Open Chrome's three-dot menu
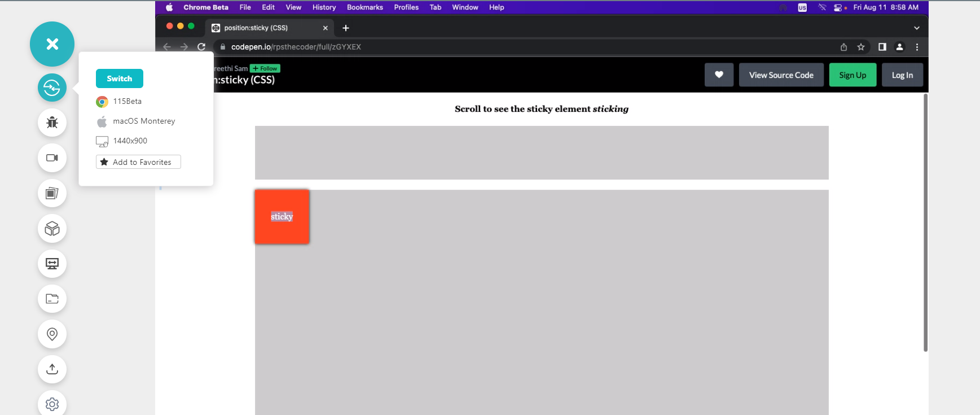The height and width of the screenshot is (415, 980). (x=917, y=47)
